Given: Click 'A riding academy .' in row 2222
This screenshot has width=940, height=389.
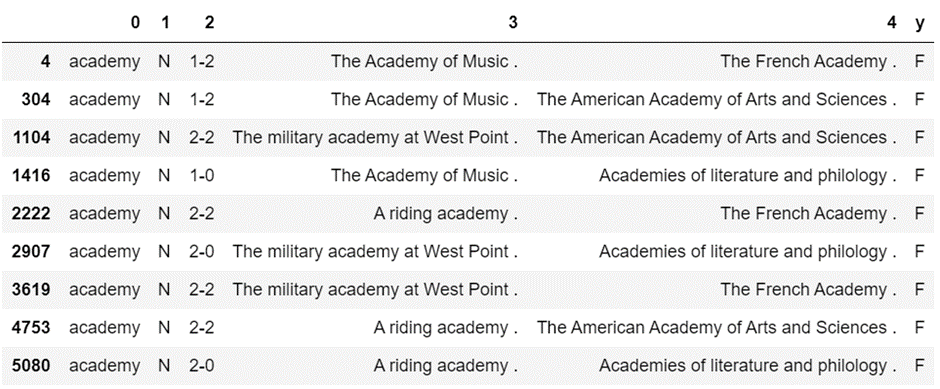Looking at the screenshot, I should tap(445, 213).
